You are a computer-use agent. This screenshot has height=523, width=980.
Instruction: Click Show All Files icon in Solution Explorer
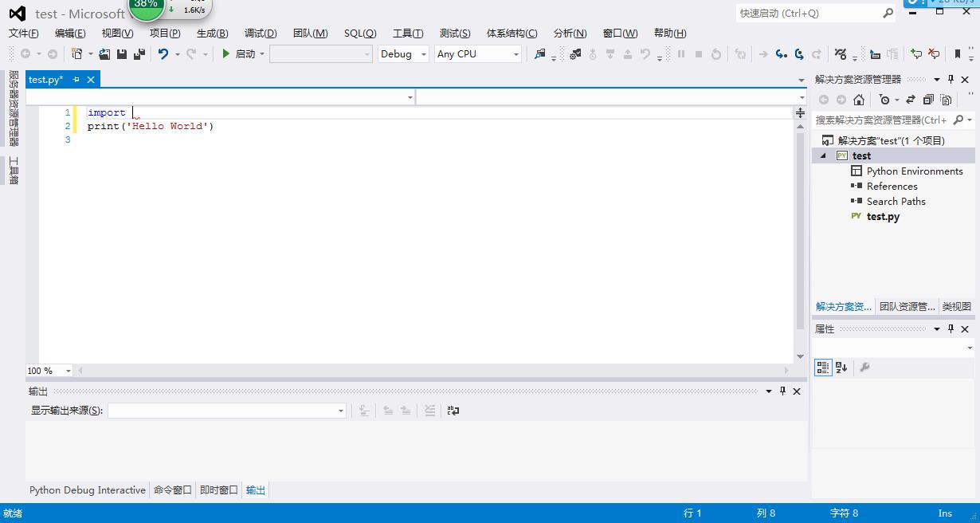pyautogui.click(x=946, y=100)
